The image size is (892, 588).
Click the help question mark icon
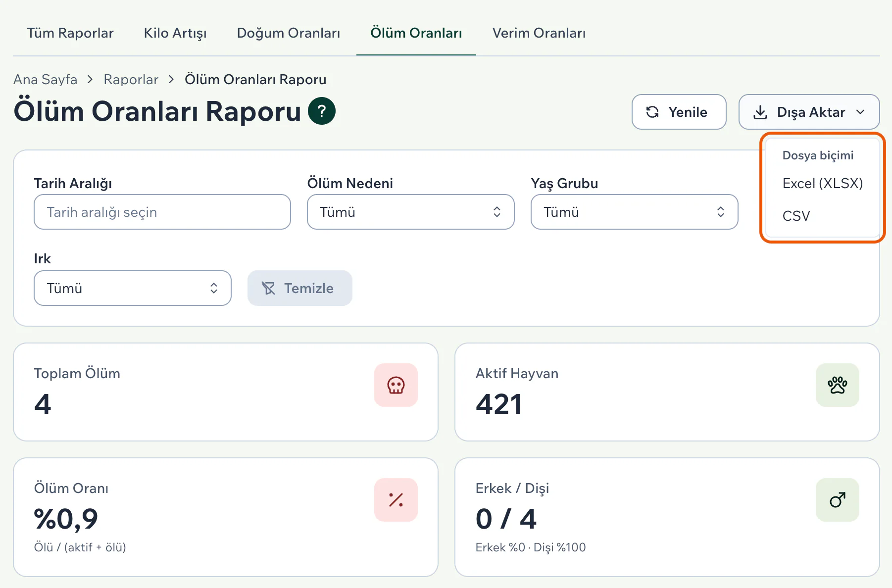coord(322,111)
